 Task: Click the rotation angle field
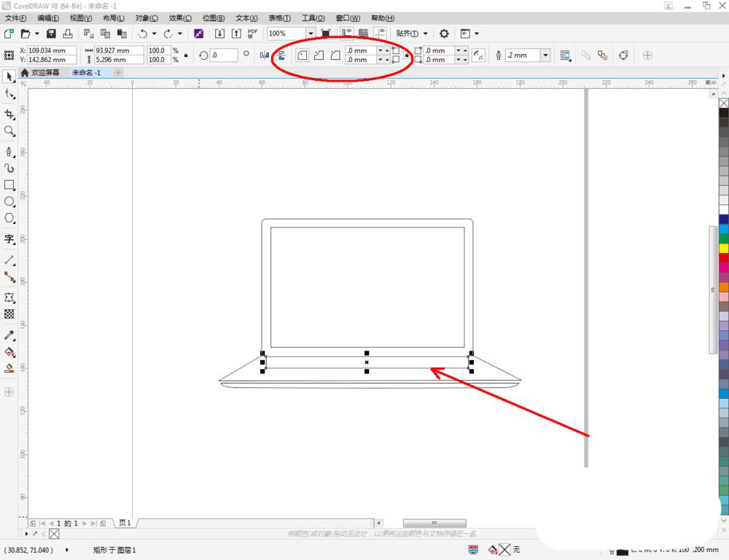coord(224,55)
